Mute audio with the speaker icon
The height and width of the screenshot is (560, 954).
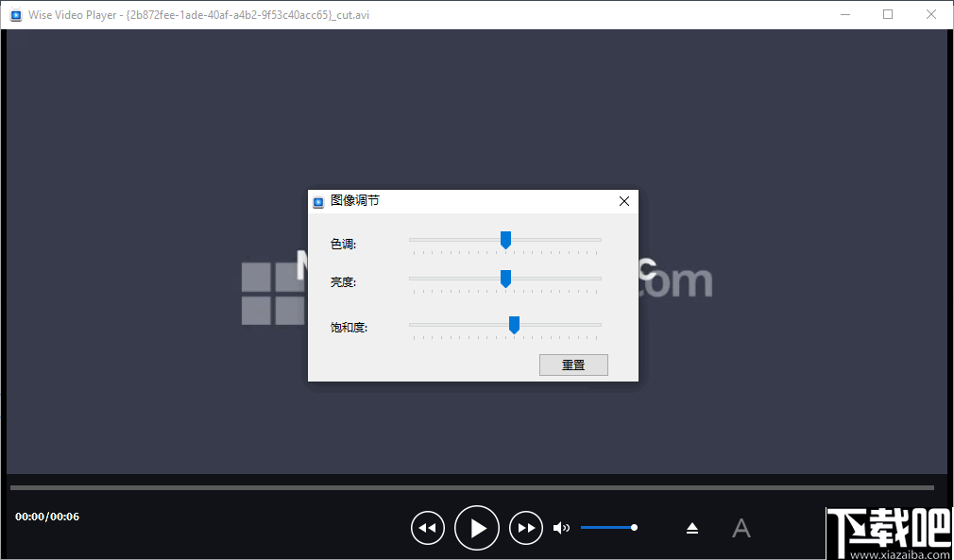tap(562, 528)
